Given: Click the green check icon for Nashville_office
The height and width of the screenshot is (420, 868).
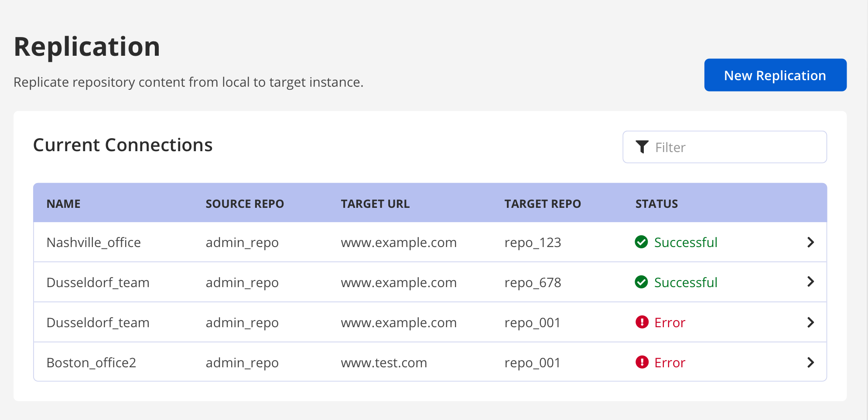Looking at the screenshot, I should [x=641, y=242].
